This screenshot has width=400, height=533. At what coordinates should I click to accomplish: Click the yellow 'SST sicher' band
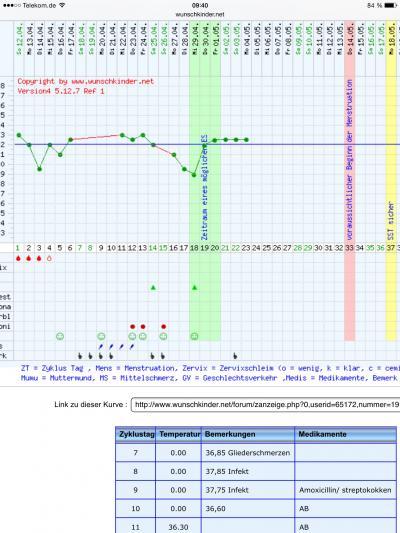[x=391, y=180]
